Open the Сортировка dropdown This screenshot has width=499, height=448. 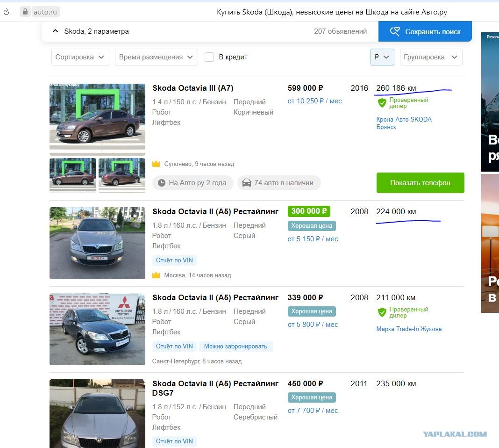tap(80, 57)
